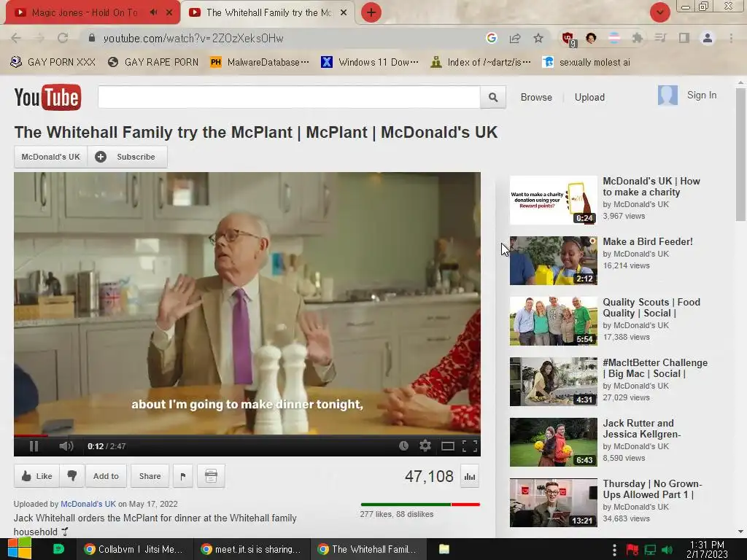Open McDonald's UK uploader link
Image resolution: width=747 pixels, height=560 pixels.
pyautogui.click(x=88, y=504)
